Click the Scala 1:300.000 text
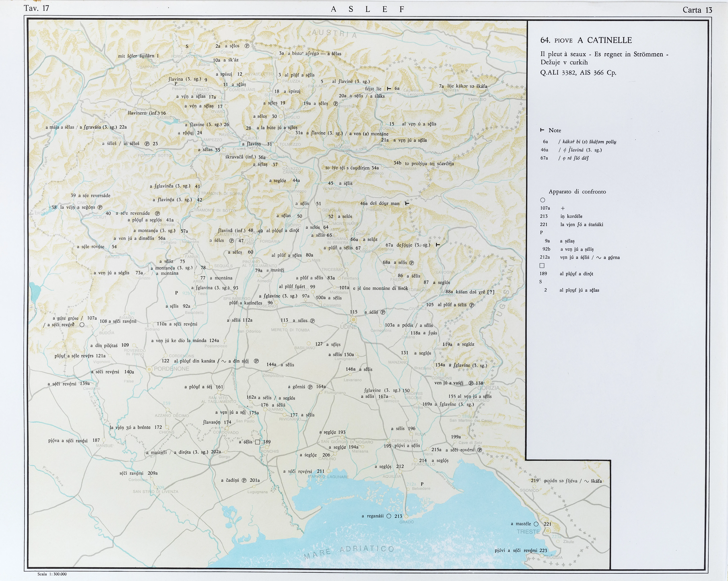The width and height of the screenshot is (728, 581). pos(52,574)
